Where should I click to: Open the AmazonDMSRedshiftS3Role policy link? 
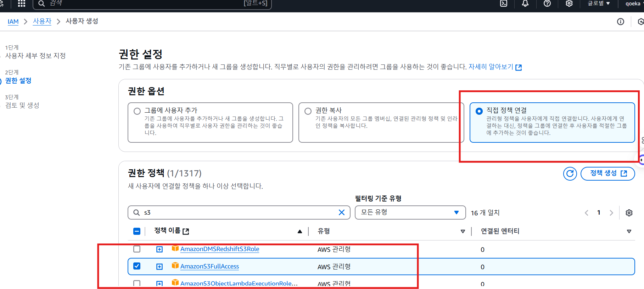pyautogui.click(x=220, y=249)
